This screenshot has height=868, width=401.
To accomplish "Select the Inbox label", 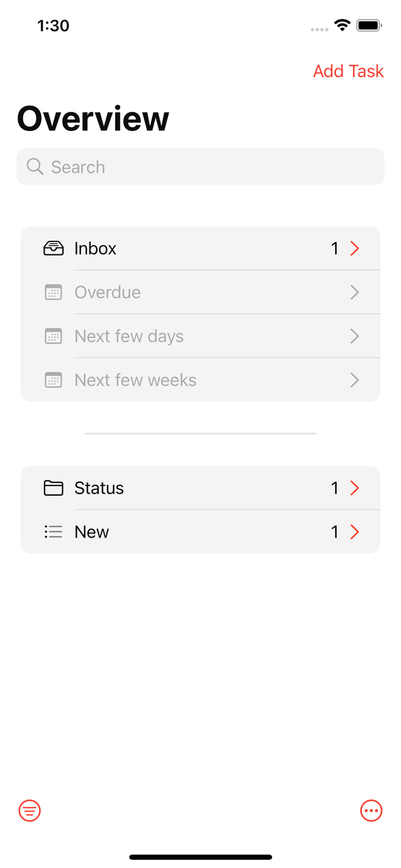I will tap(95, 248).
